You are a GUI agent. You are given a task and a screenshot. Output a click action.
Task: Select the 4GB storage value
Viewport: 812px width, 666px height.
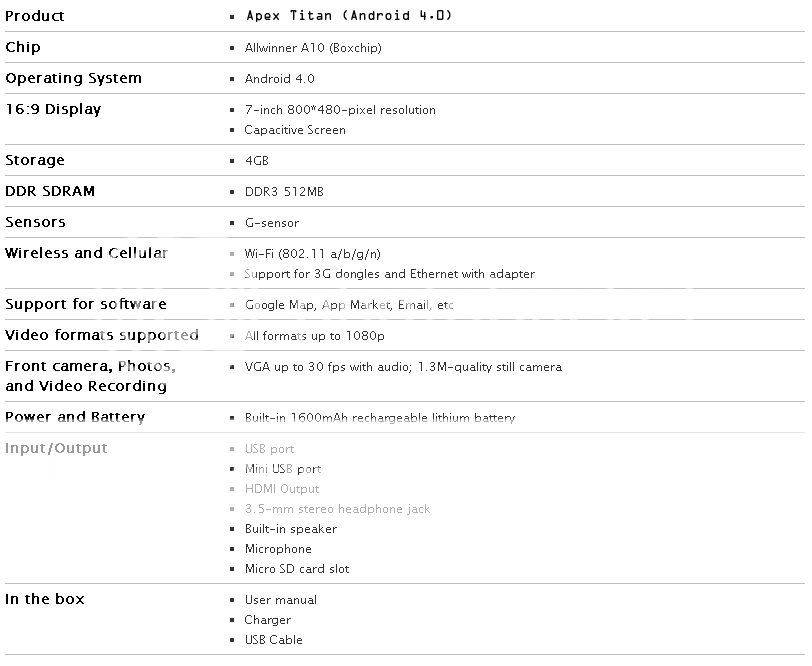click(x=257, y=160)
